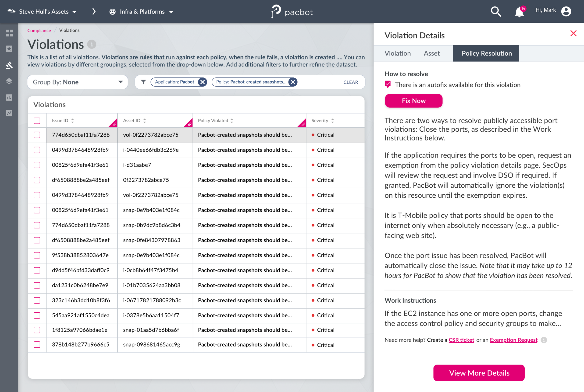
Task: Open the Exemption Request link
Action: click(513, 340)
